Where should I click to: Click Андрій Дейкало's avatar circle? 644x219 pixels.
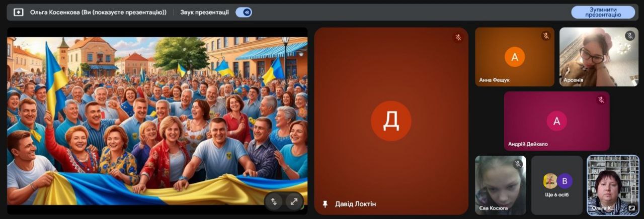tap(556, 121)
